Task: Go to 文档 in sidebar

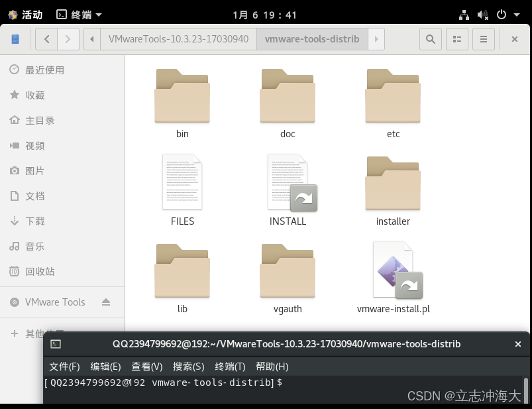Action: pyautogui.click(x=62, y=196)
